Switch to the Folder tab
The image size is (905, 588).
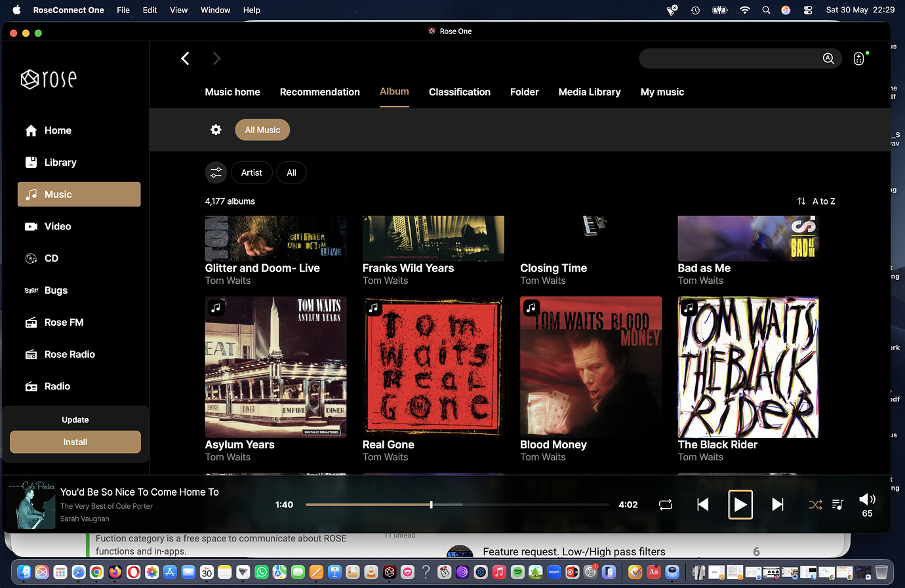click(525, 92)
